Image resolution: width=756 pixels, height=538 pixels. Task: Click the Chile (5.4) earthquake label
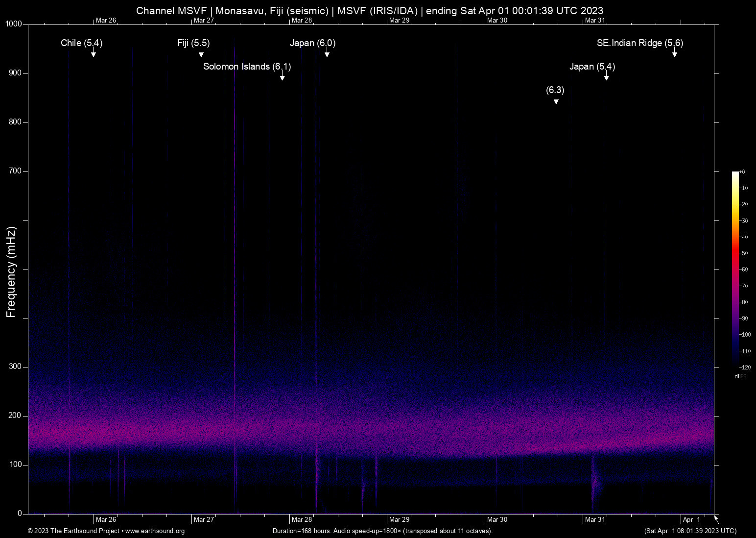click(81, 43)
